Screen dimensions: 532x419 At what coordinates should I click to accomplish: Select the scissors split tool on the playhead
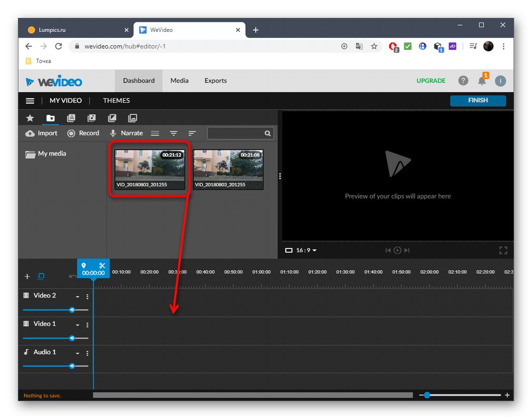tap(101, 266)
